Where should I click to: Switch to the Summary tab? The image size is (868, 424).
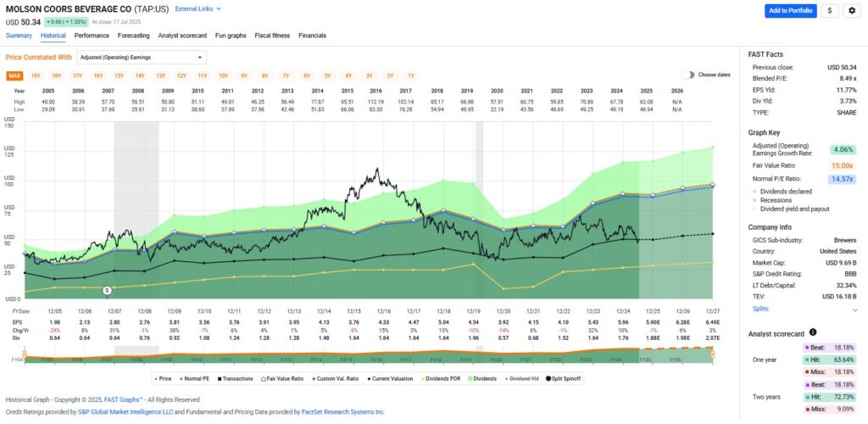pyautogui.click(x=19, y=36)
